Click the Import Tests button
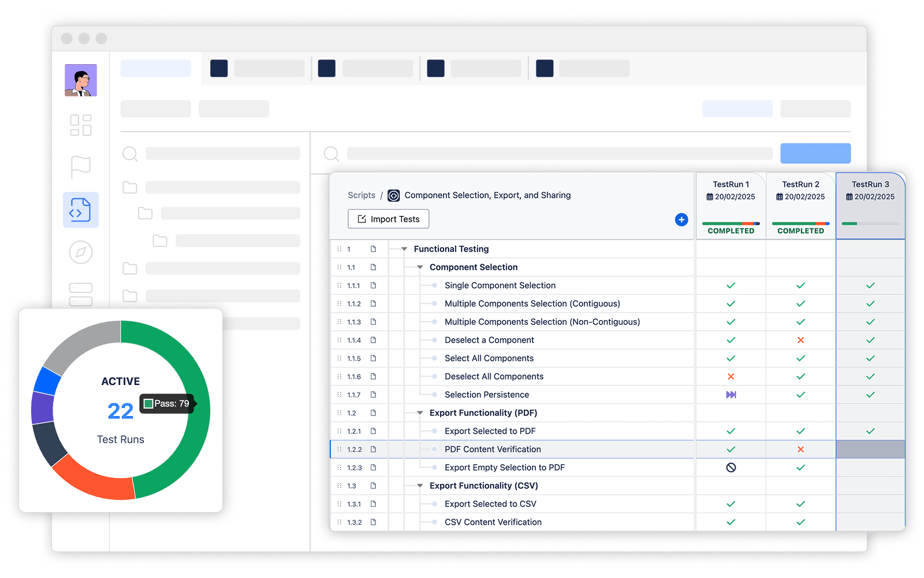924x578 pixels. pos(388,218)
